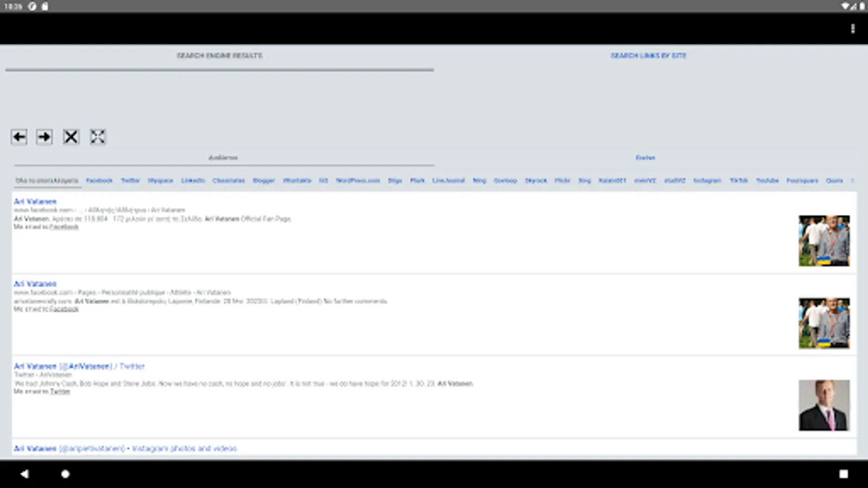
Task: Open thumbnail image of second Facebook result
Action: click(x=824, y=323)
